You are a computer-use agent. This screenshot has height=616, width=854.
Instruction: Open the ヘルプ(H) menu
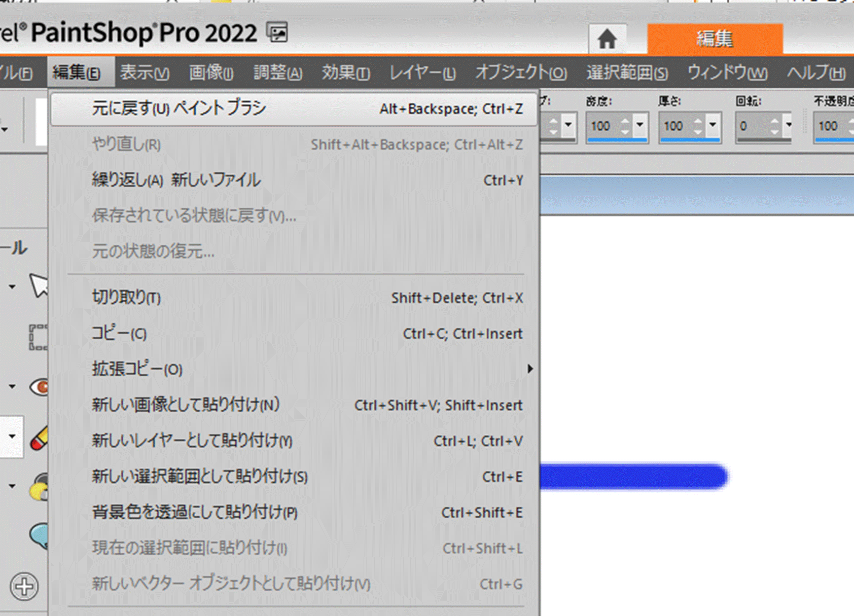(816, 73)
